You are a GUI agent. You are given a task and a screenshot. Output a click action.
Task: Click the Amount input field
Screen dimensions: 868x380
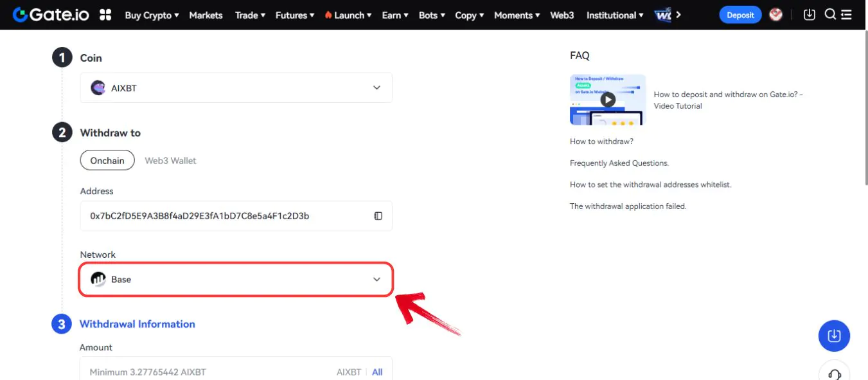[236, 368]
